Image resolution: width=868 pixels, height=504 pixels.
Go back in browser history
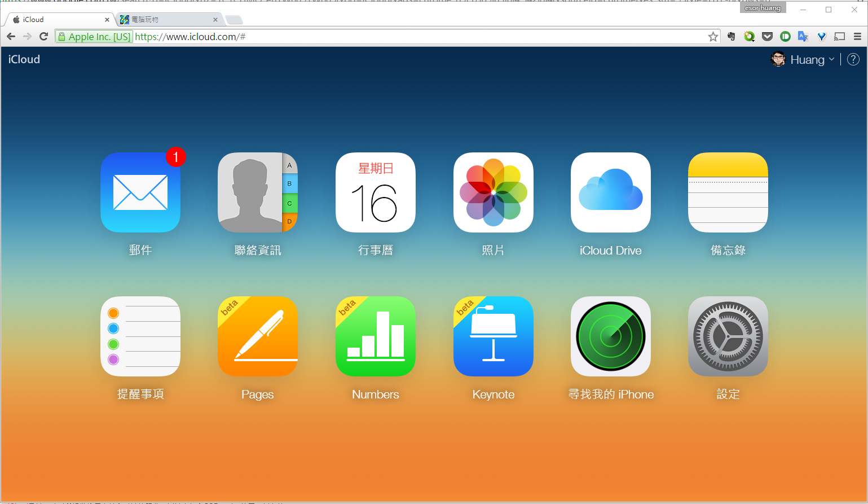pos(11,37)
